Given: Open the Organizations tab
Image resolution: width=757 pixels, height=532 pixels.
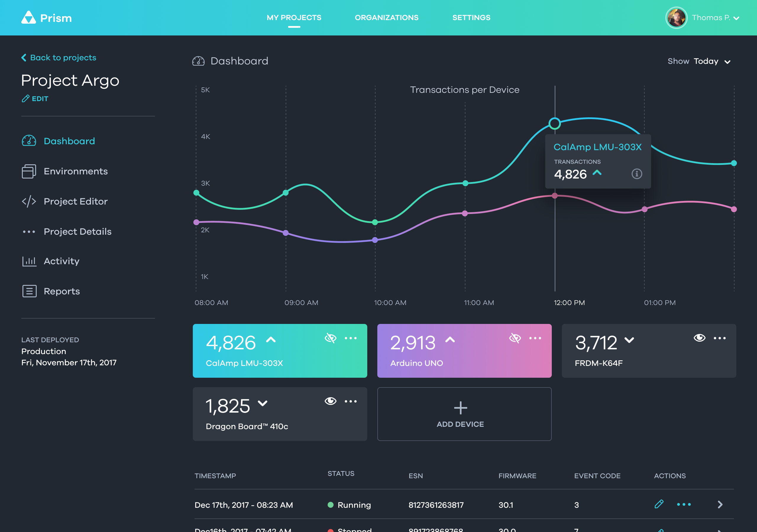Looking at the screenshot, I should (386, 17).
